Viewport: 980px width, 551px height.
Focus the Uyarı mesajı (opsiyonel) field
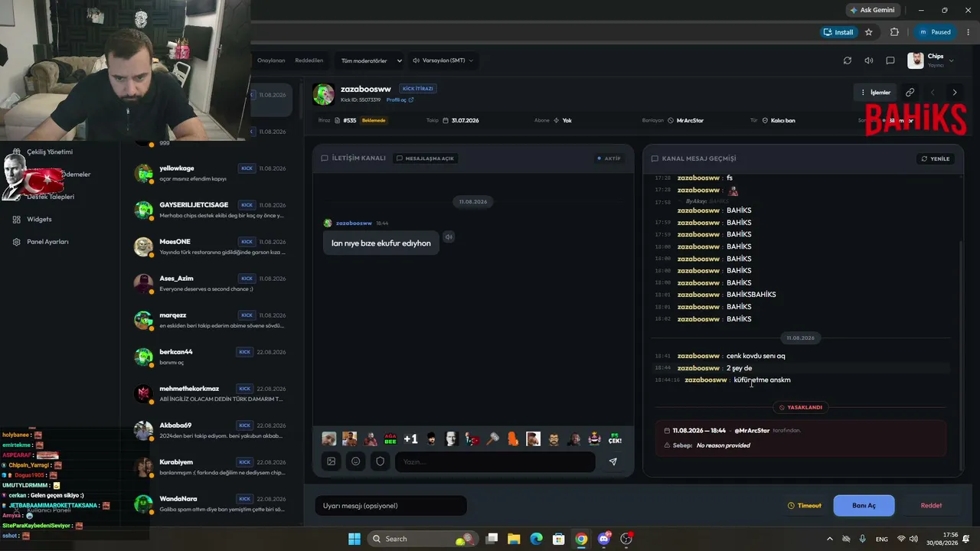point(390,506)
